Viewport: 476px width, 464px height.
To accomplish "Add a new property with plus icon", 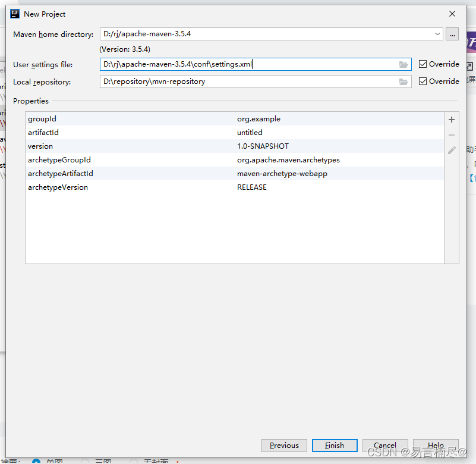I will coord(452,120).
